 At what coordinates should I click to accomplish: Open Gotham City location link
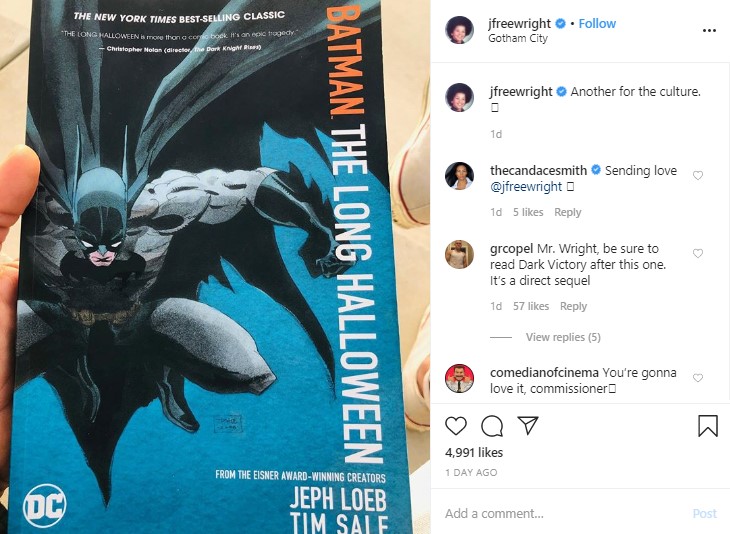(518, 39)
